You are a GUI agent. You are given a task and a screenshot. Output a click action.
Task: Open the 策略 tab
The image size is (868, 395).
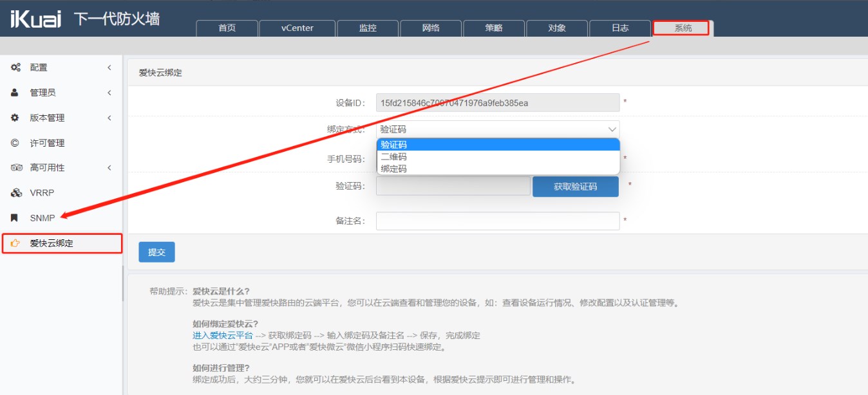[494, 28]
